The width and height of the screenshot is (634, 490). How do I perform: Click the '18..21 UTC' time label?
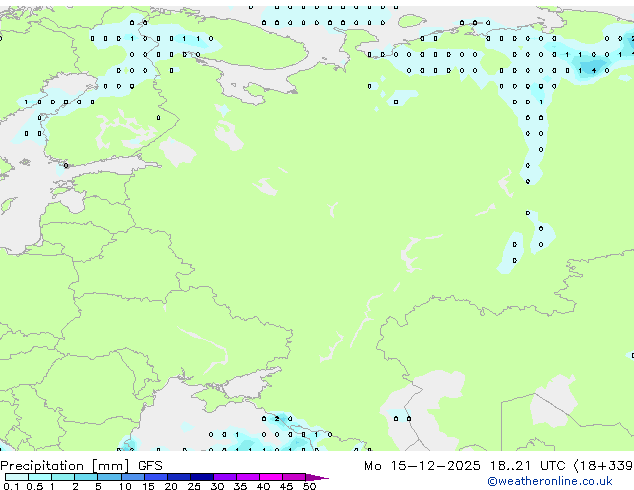pos(527,466)
